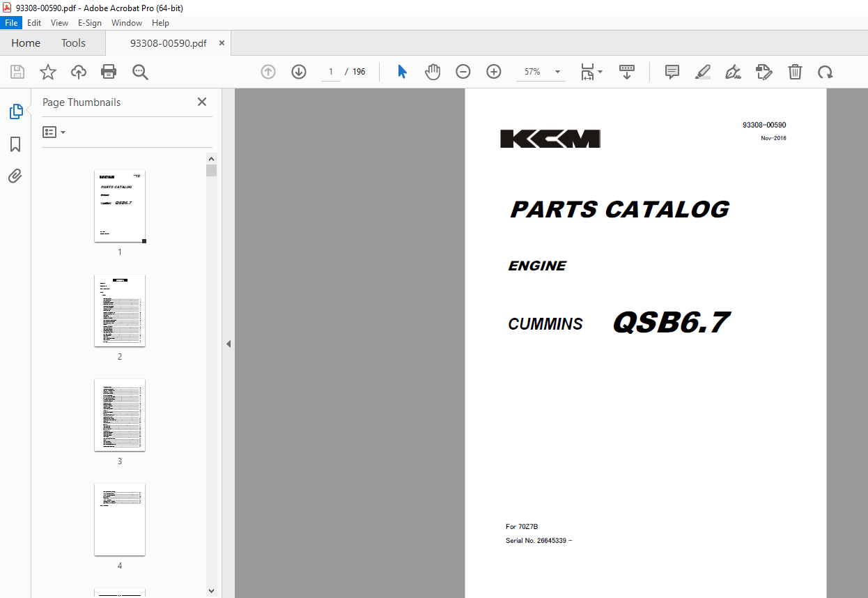This screenshot has width=868, height=598.
Task: Select page 2 thumbnail
Action: 120,311
